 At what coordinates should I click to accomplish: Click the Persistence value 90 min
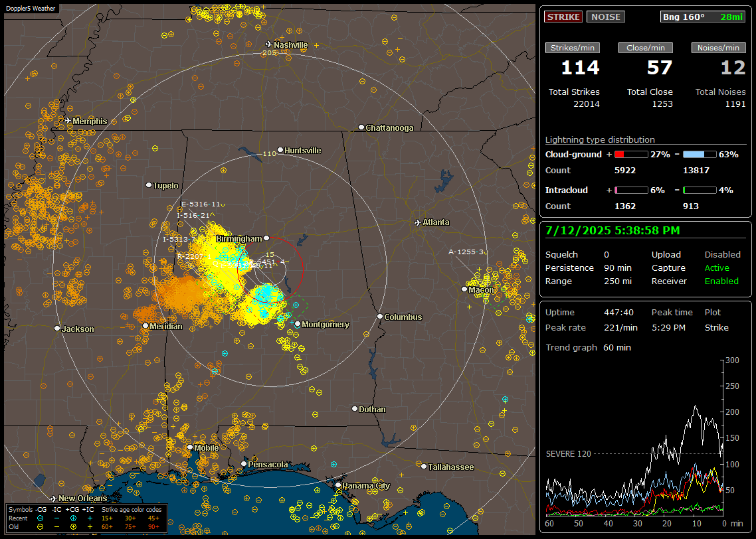click(618, 268)
